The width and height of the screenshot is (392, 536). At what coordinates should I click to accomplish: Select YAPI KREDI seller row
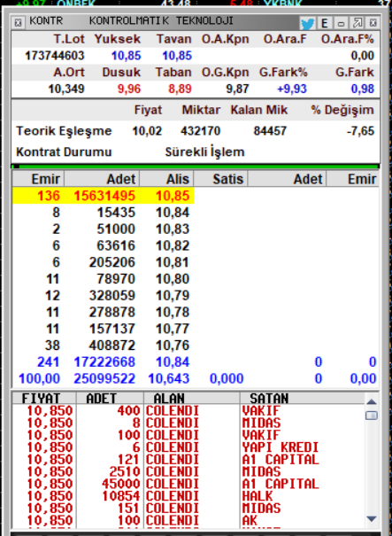188,447
